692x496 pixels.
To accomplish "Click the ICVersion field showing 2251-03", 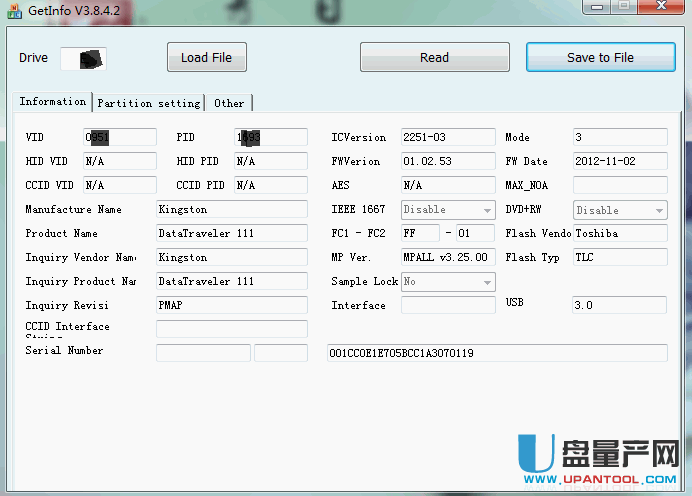I will point(447,137).
